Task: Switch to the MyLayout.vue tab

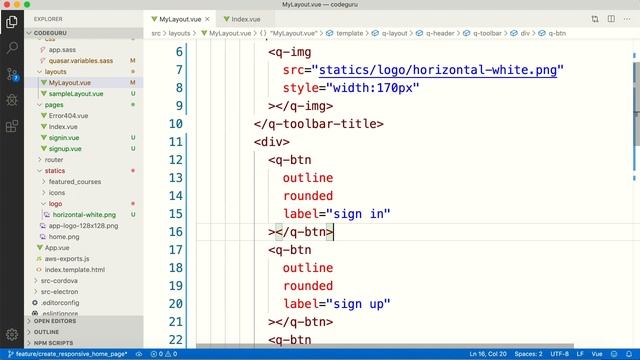Action: [x=180, y=19]
